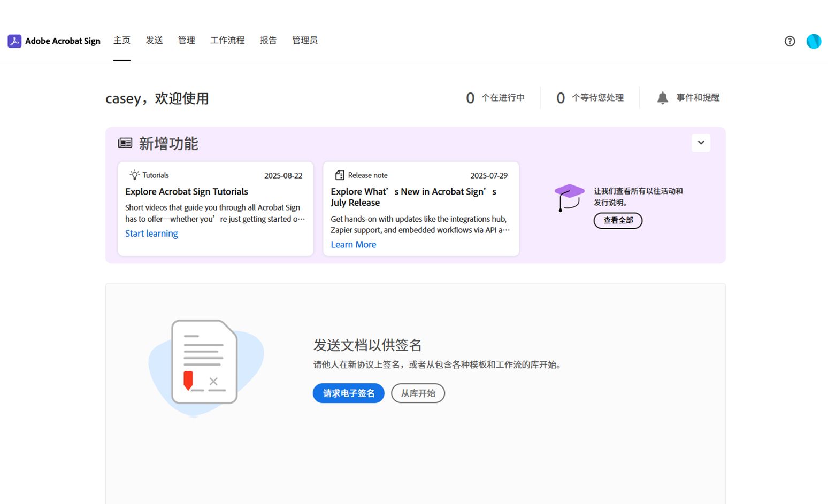The image size is (828, 504).
Task: Open the 0 个在进行中 counter
Action: click(x=495, y=98)
